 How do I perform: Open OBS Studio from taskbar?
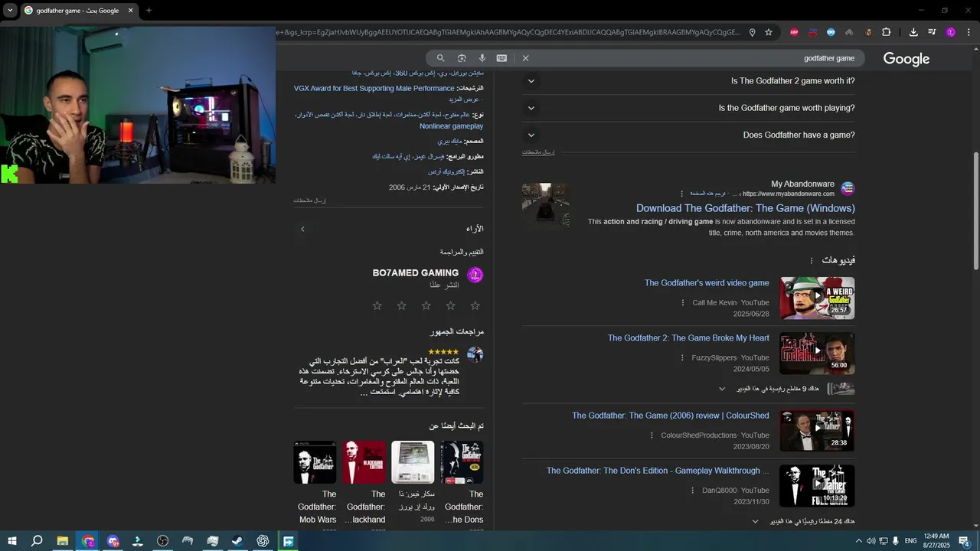tap(162, 541)
